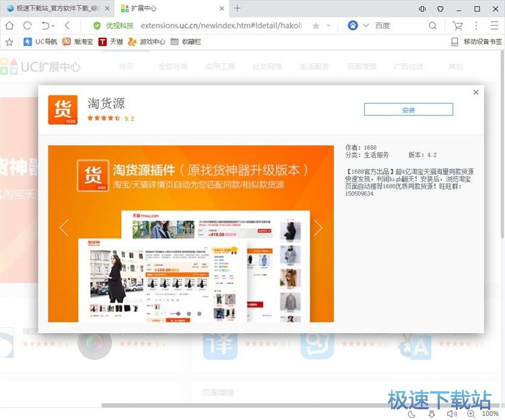Toggle night mode moon icon in status bar
Screen dimensions: 505x420
[x=411, y=414]
